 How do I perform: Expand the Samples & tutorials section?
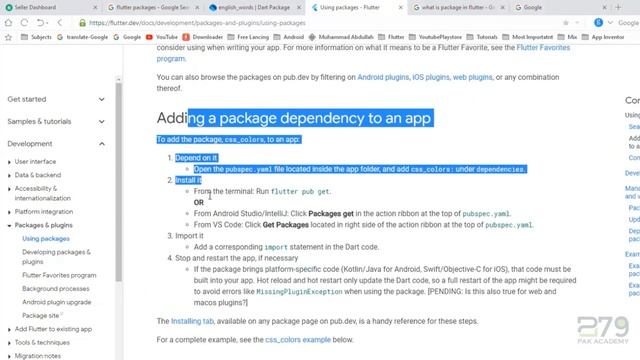(x=56, y=121)
